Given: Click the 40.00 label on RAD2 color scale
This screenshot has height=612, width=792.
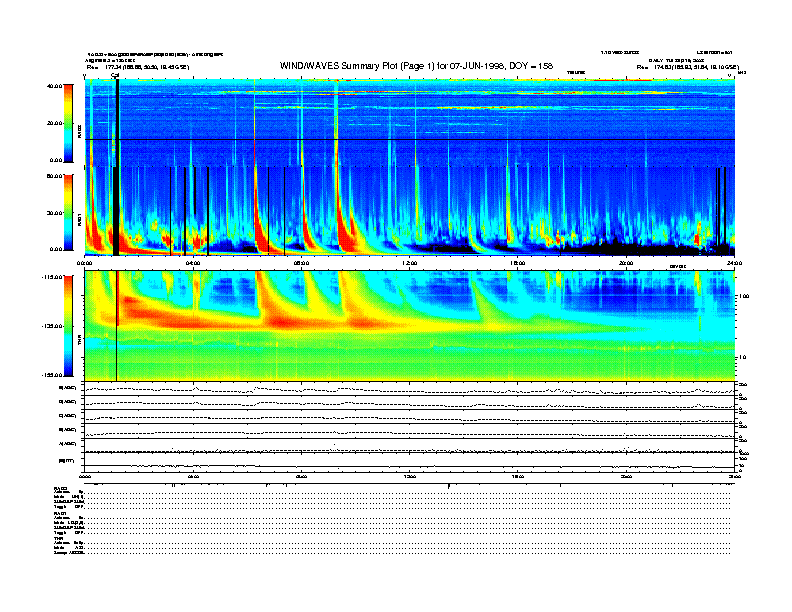Looking at the screenshot, I should click(54, 86).
